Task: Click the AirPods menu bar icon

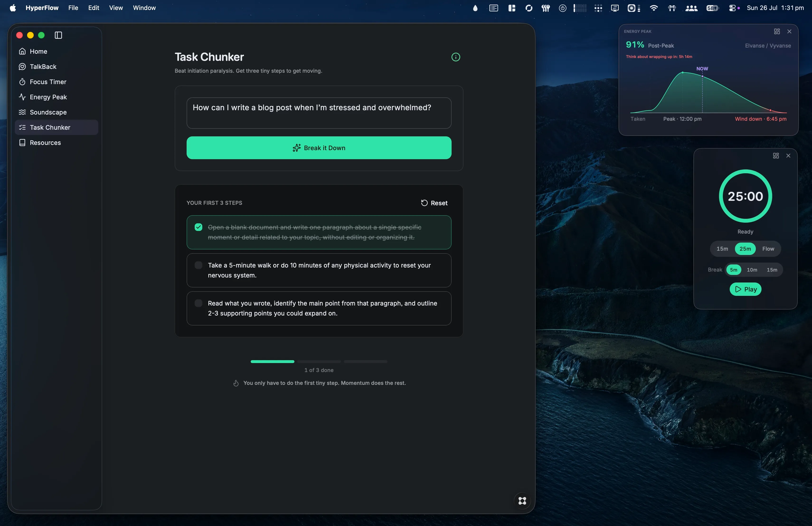Action: coord(672,8)
